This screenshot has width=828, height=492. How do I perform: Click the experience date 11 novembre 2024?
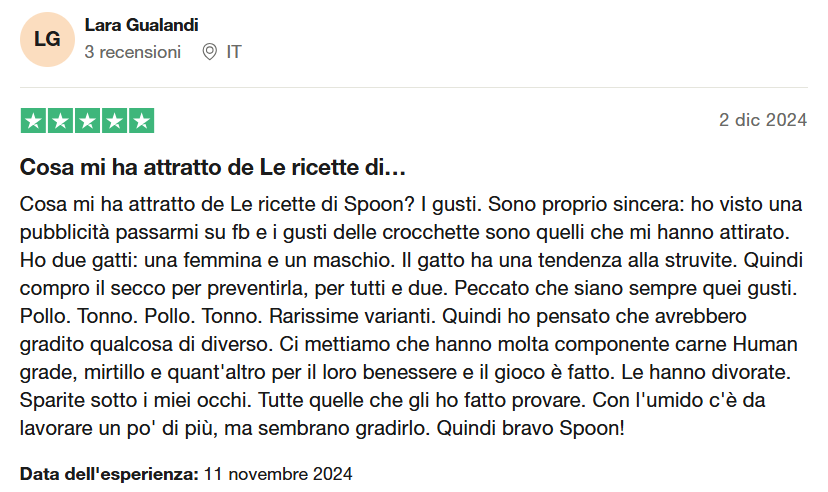coord(279,472)
